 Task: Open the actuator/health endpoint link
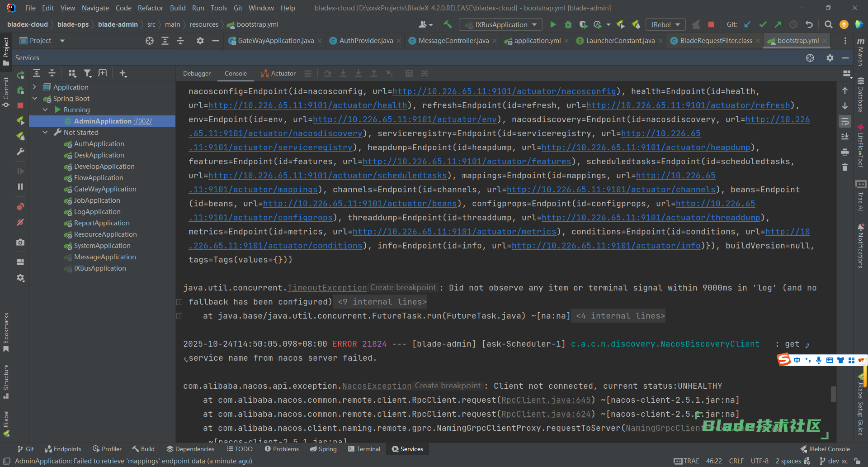[308, 105]
